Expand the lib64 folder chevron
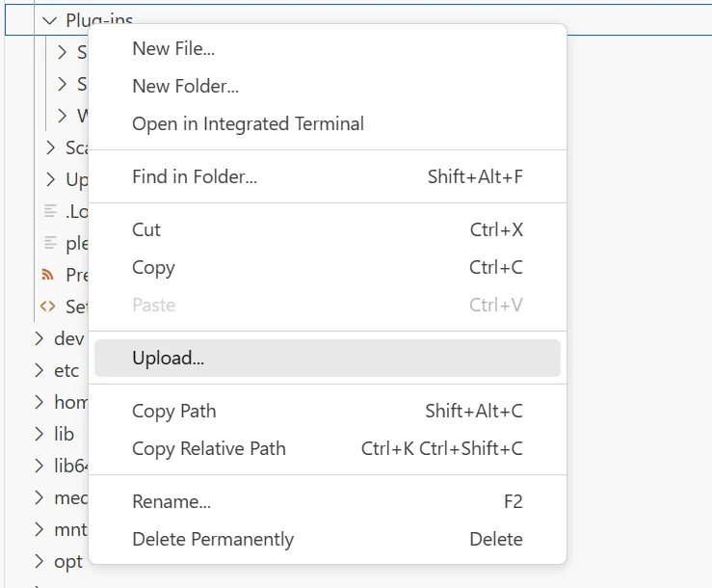 click(39, 466)
